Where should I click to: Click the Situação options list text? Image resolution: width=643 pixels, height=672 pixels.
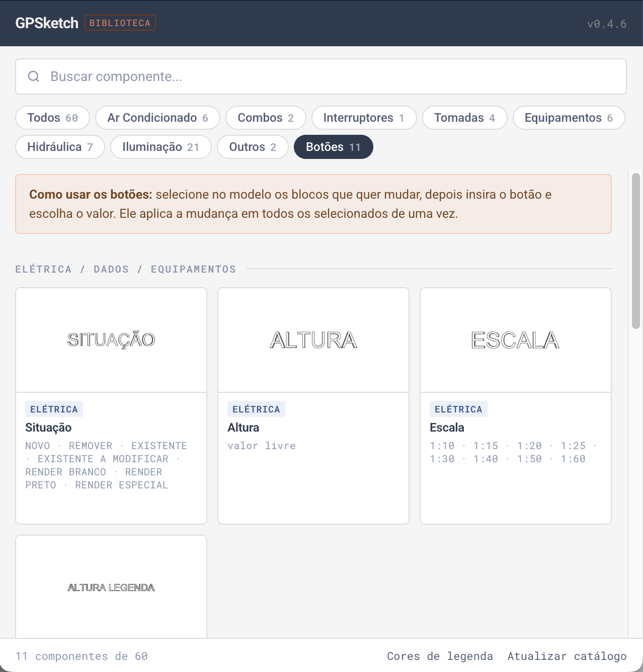(106, 465)
